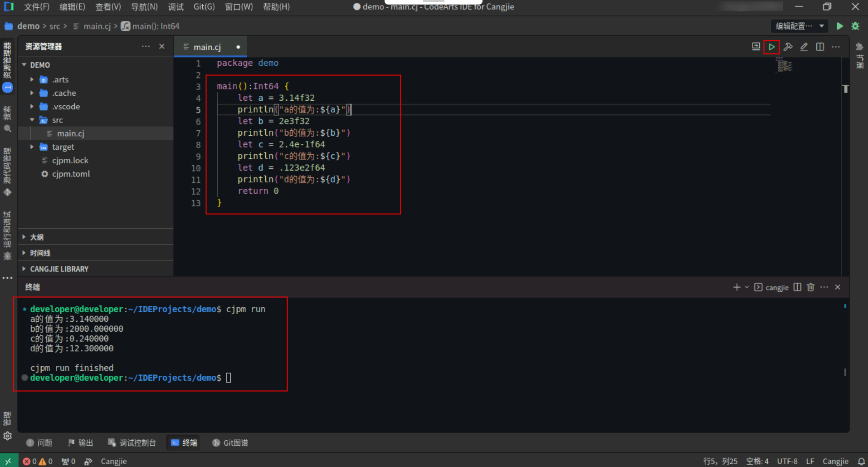
Task: Open the 文件(F) menu
Action: [x=36, y=7]
